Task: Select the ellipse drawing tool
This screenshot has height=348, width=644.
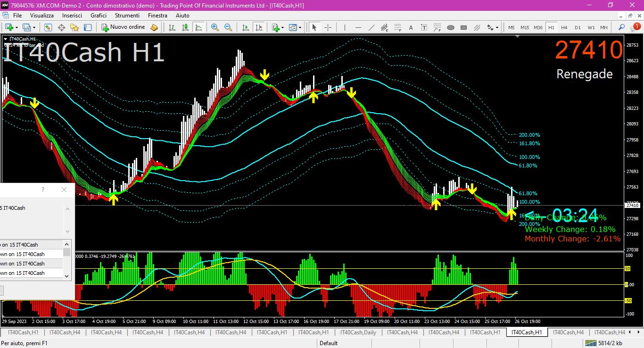Action: click(450, 27)
